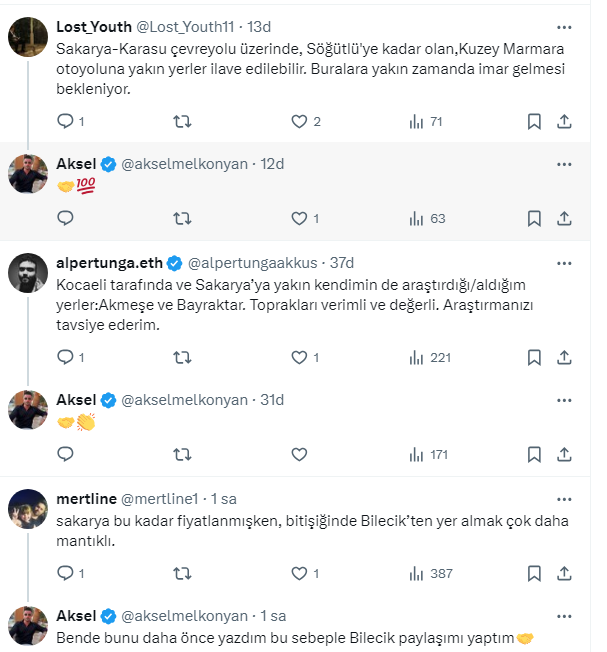Open more options on alpertunga.eth's tweet
This screenshot has height=652, width=607.
pos(567,263)
